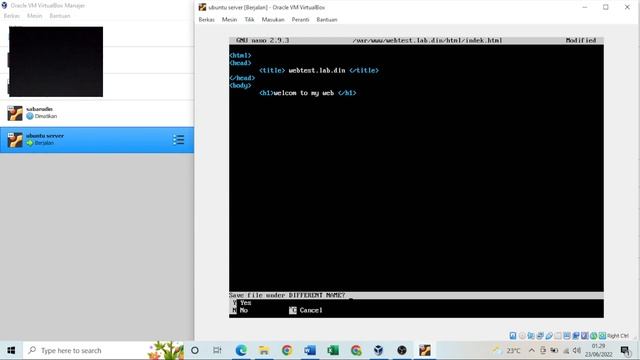Click the mouse integration indicator in VM status bar
Viewport: 640px width, 360px height.
coord(593,336)
